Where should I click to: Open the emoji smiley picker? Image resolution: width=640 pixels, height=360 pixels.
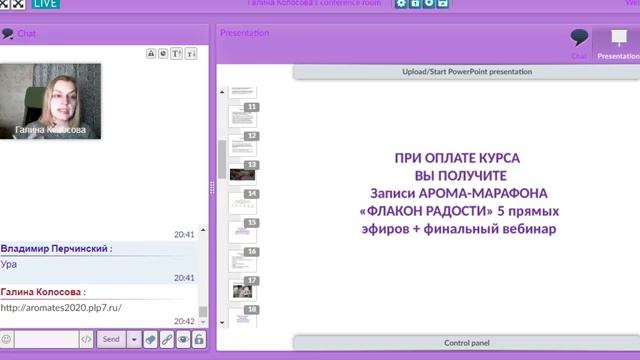point(6,339)
